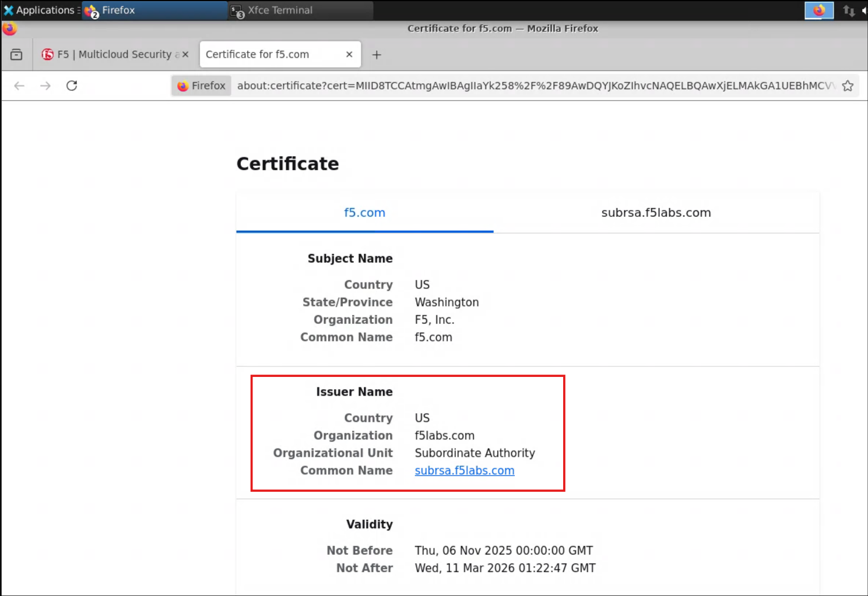Click the 'US' country value under Issuer Name

coord(422,418)
